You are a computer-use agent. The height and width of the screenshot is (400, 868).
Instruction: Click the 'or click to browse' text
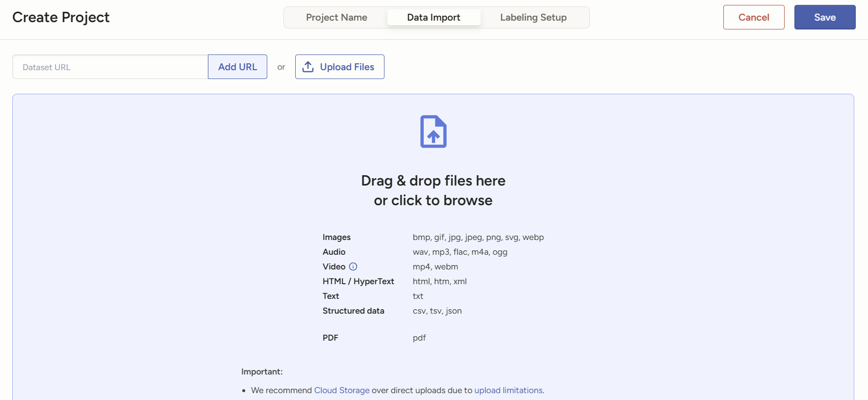[434, 200]
